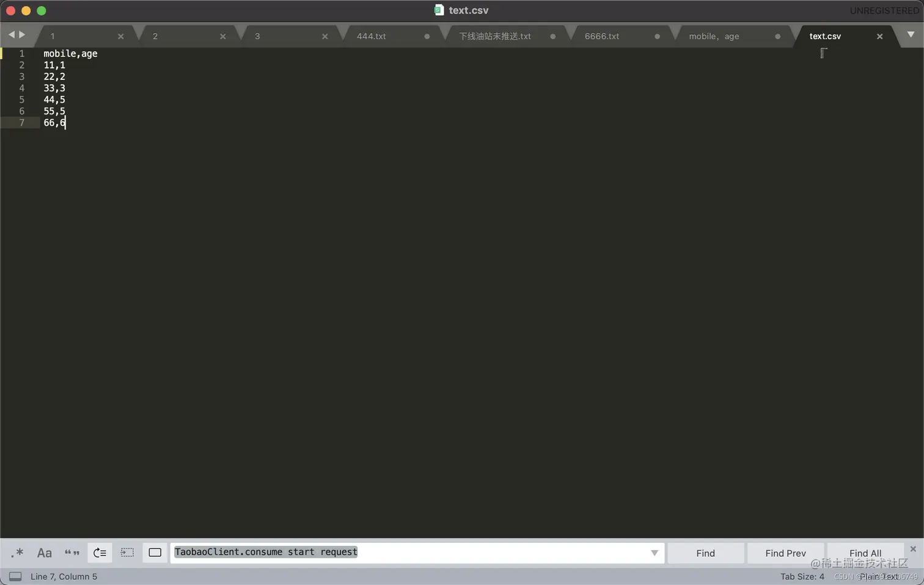The image size is (924, 585).
Task: Close tab 3 with its X
Action: click(325, 37)
